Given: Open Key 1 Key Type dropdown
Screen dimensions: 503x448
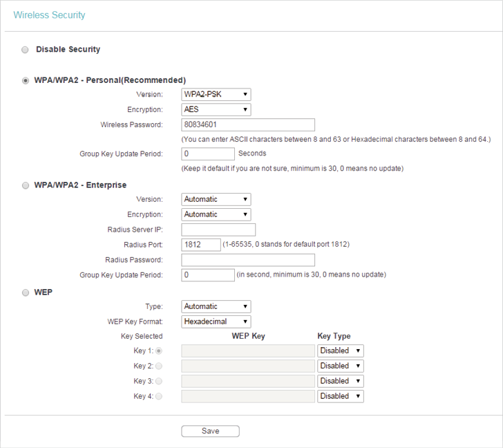Looking at the screenshot, I should tap(341, 351).
